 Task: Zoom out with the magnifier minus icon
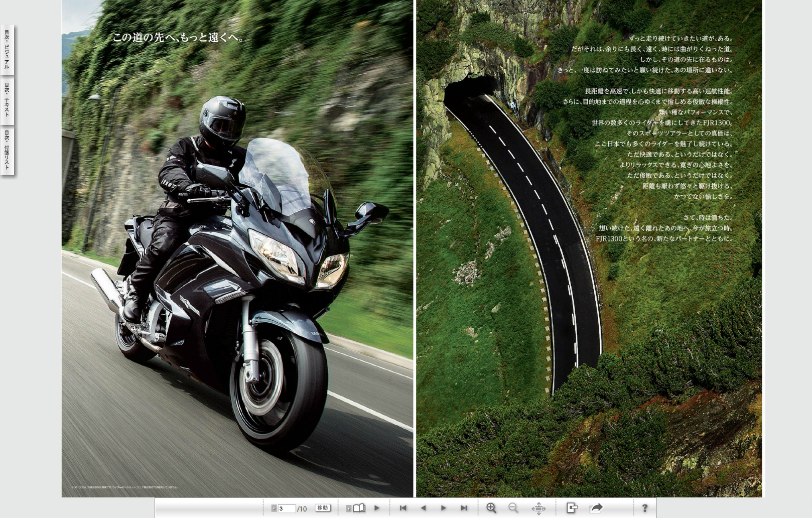pyautogui.click(x=513, y=508)
